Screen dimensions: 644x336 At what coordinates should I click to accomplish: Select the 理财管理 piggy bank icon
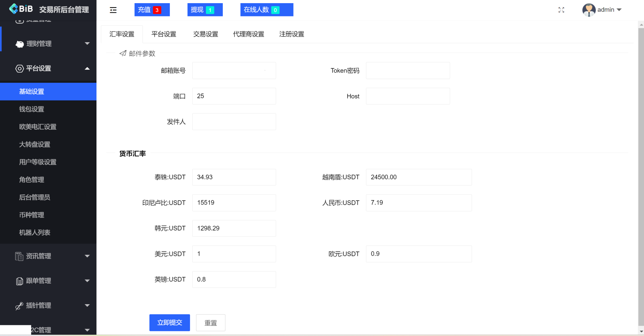click(20, 44)
